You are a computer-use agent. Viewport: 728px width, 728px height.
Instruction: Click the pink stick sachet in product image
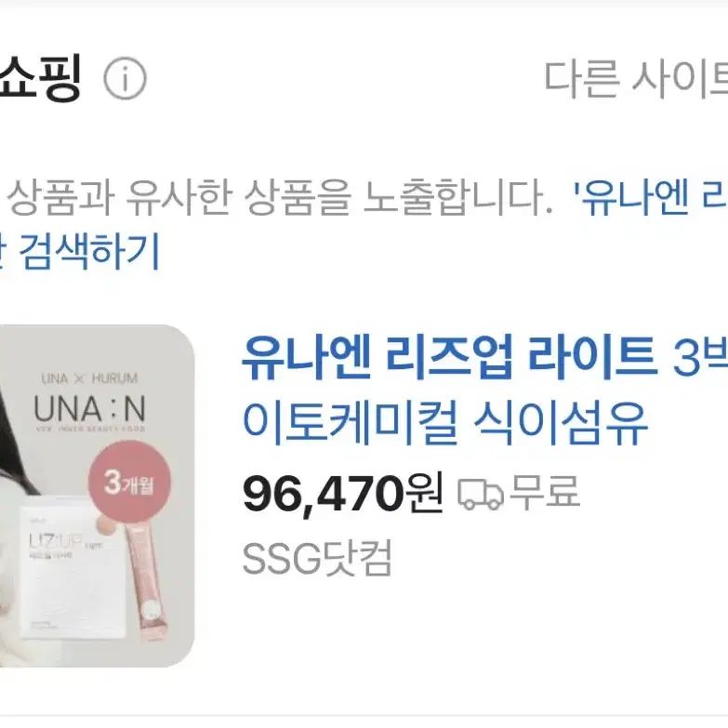tap(150, 582)
